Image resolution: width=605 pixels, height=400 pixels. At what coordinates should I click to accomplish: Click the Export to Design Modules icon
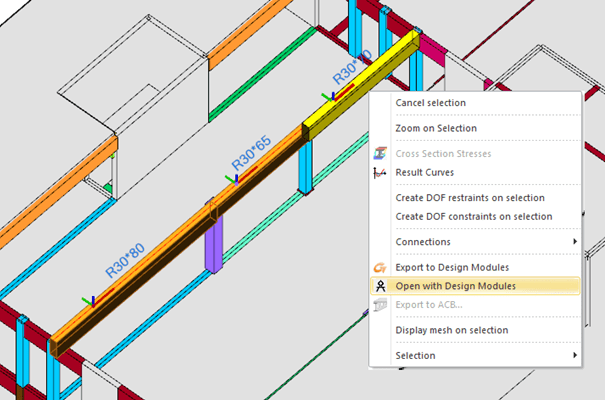click(379, 268)
